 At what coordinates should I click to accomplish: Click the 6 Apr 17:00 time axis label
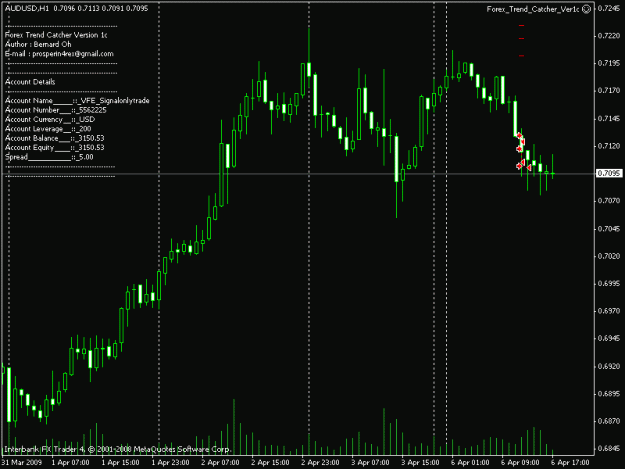click(570, 463)
